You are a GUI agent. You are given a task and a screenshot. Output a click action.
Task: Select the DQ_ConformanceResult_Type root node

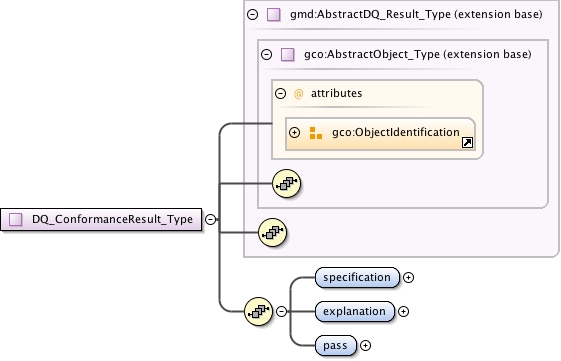(x=101, y=219)
